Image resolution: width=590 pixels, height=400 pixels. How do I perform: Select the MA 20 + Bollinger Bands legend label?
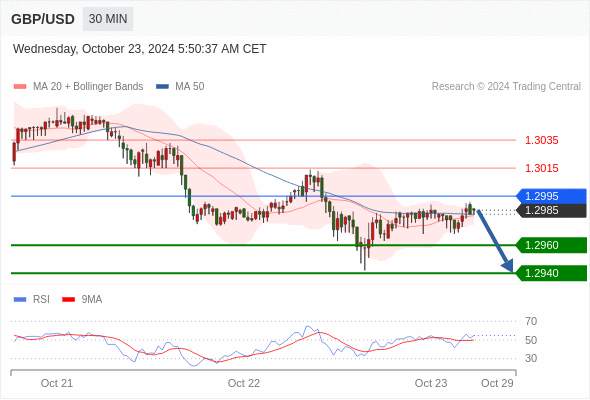pyautogui.click(x=88, y=87)
